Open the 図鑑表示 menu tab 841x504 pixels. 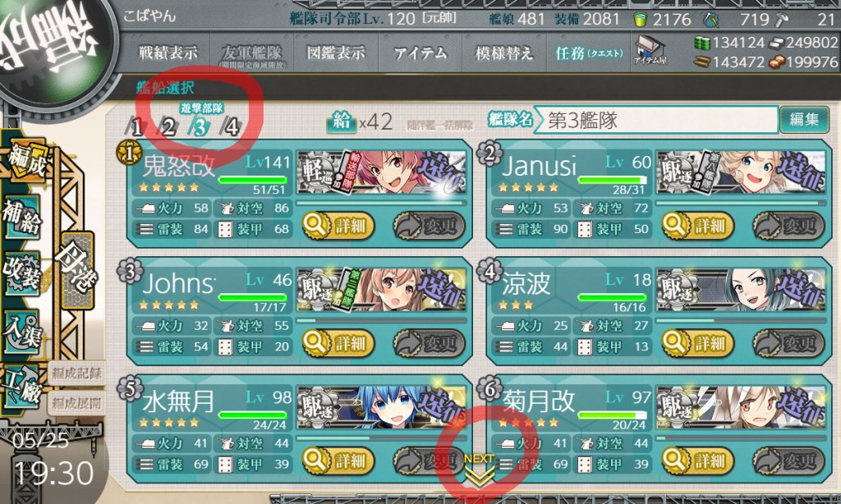336,53
